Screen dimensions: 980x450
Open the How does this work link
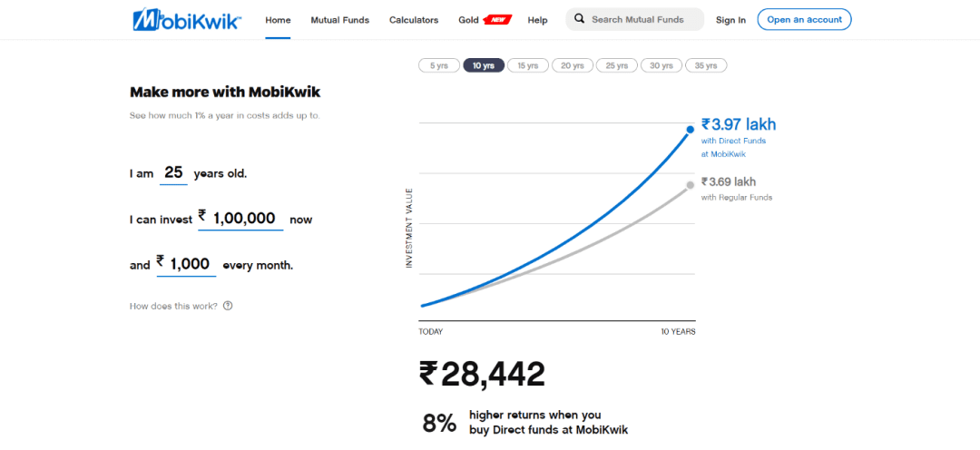tap(173, 307)
